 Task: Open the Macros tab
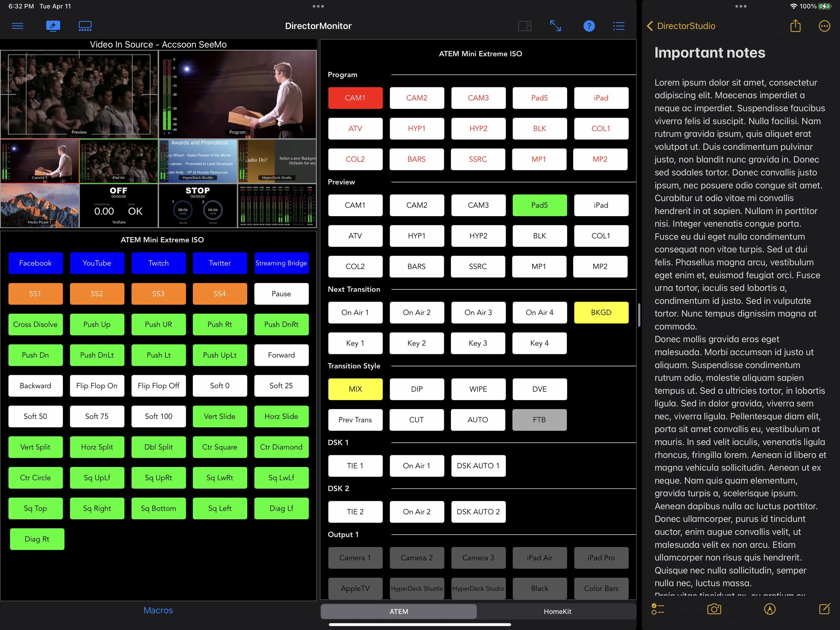click(x=158, y=610)
